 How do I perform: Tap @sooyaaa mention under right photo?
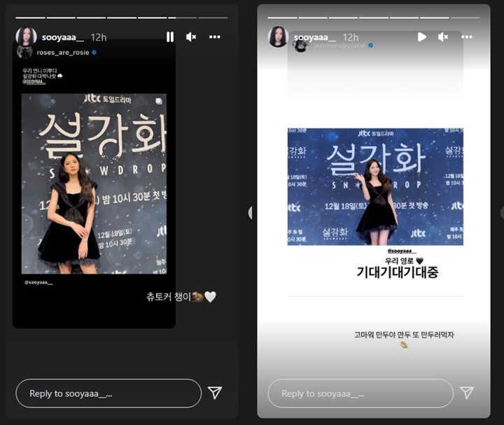(402, 251)
